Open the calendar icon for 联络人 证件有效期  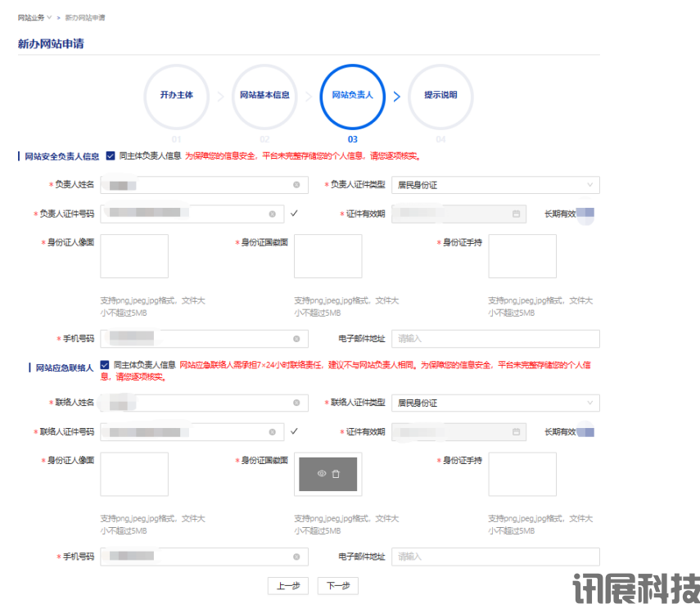click(x=516, y=431)
